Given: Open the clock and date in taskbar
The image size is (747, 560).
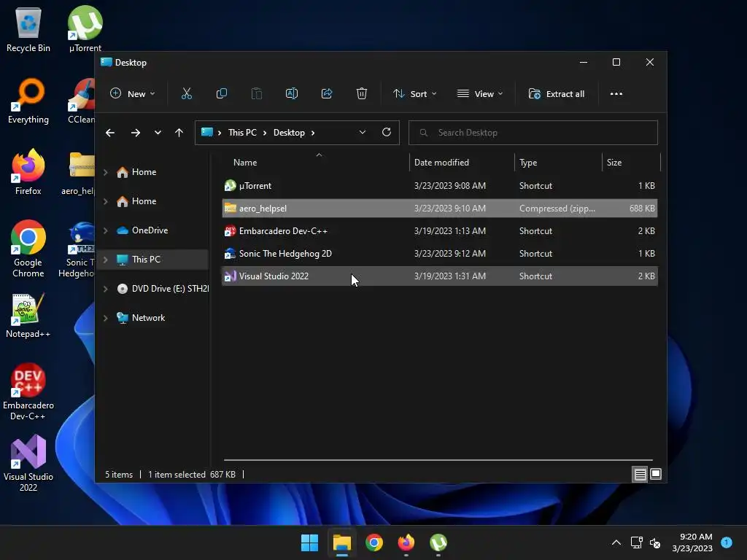Looking at the screenshot, I should [692, 542].
